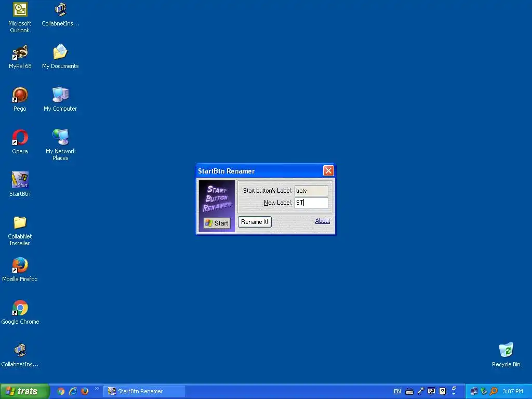Click the Start preview button in dialog
This screenshot has width=532, height=399.
[x=217, y=223]
